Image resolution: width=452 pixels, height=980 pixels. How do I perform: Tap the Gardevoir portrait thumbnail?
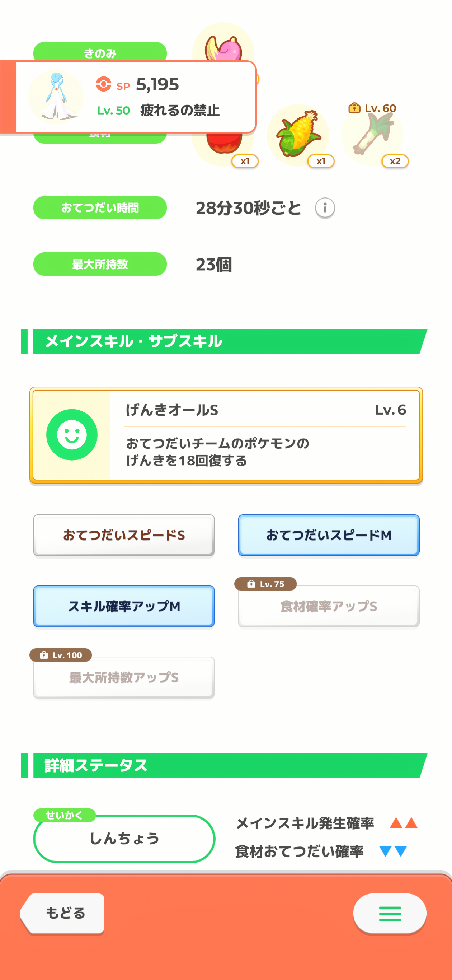pos(56,97)
